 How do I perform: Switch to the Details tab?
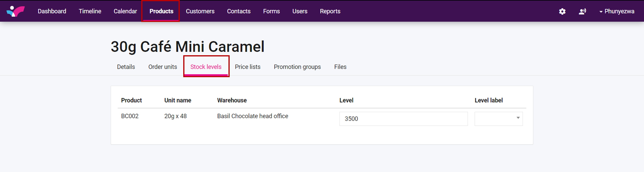(x=126, y=67)
